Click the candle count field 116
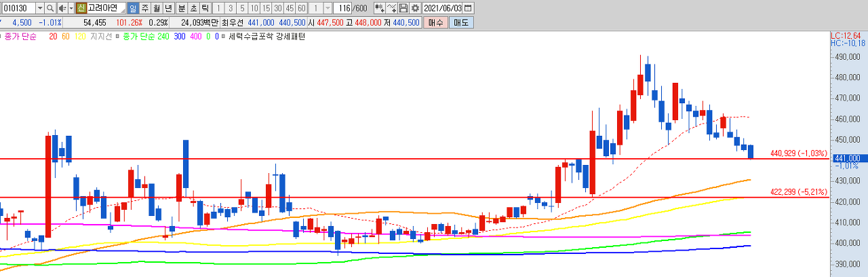 click(344, 8)
